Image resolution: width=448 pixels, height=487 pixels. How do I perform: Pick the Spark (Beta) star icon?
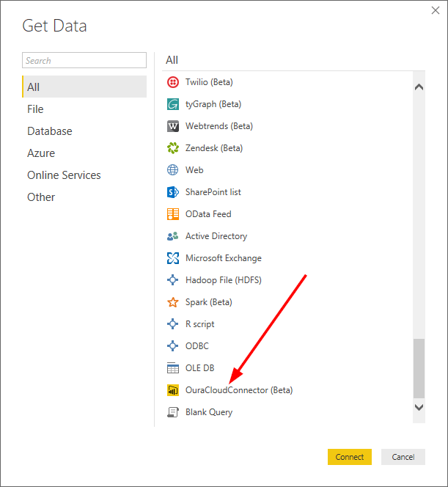(172, 302)
